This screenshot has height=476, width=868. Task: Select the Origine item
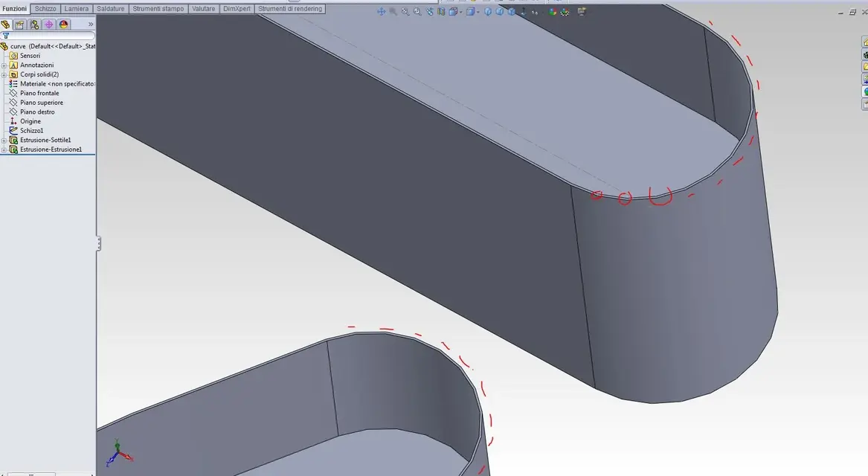(x=30, y=122)
